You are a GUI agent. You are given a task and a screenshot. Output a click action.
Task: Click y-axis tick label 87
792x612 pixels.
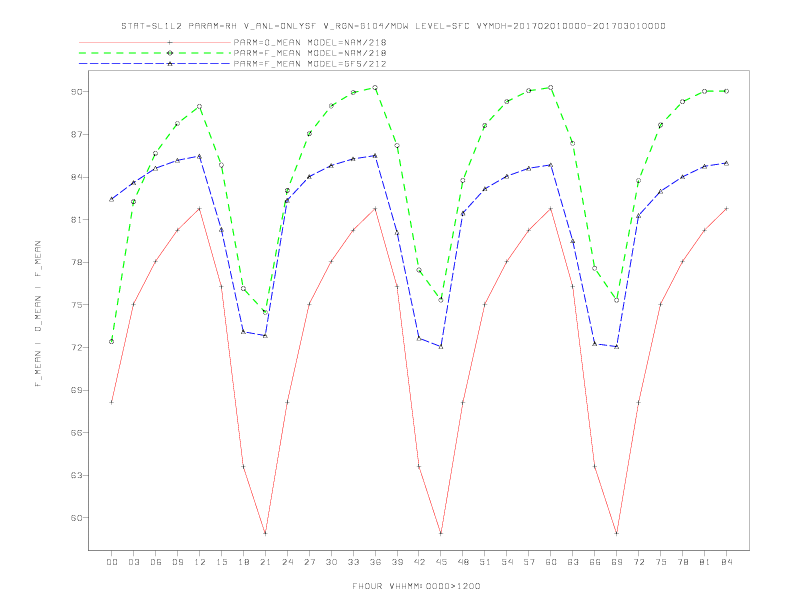point(77,134)
